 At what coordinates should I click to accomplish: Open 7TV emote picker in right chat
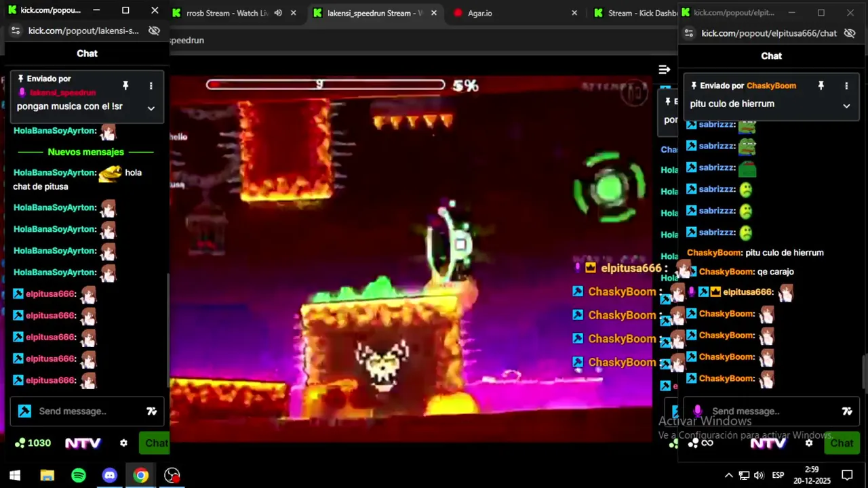(847, 411)
